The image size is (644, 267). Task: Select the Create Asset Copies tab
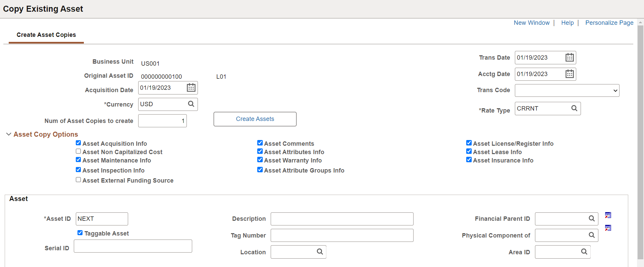pos(46,35)
